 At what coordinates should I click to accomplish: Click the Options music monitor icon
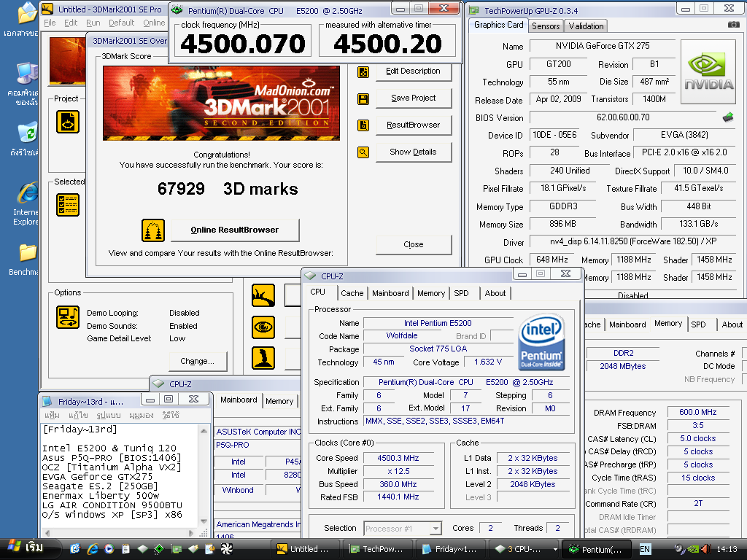(x=68, y=317)
